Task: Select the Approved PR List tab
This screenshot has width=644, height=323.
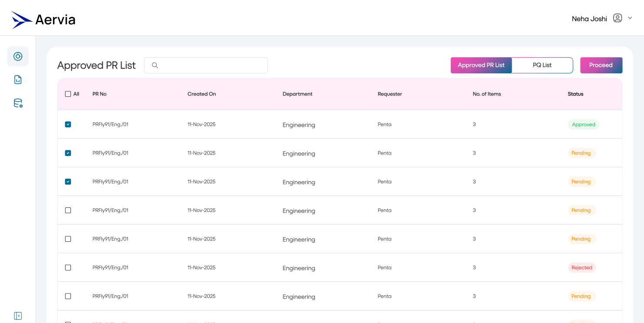Action: (x=481, y=65)
